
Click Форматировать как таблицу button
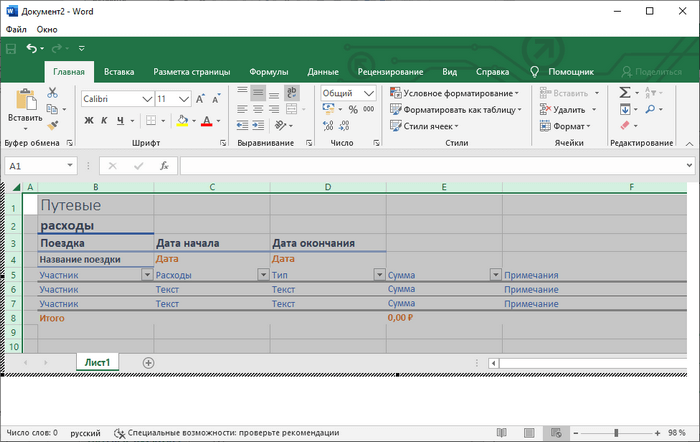point(456,110)
